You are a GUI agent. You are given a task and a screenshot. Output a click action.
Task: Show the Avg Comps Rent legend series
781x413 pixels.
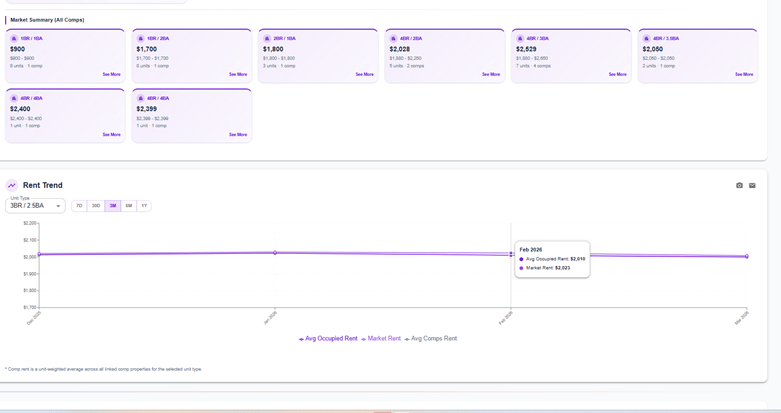click(431, 339)
